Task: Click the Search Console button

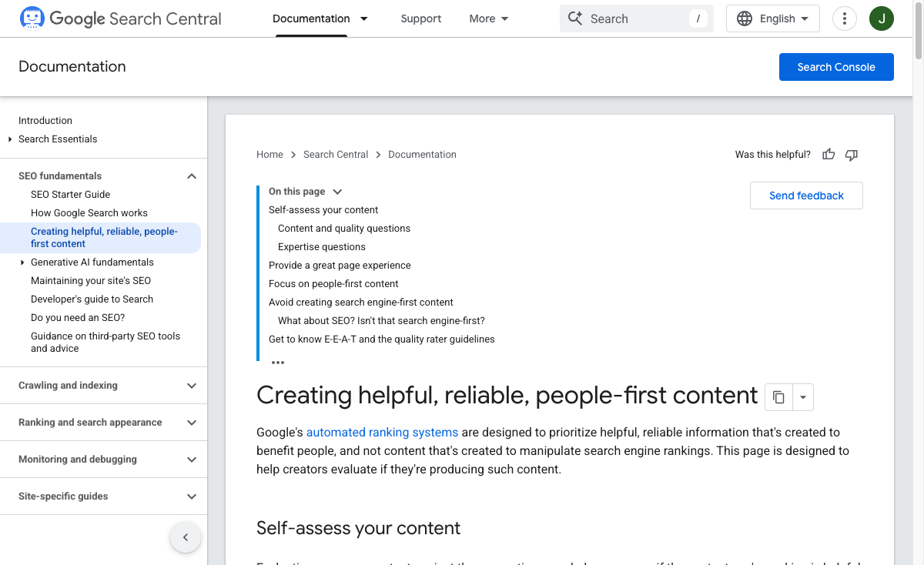Action: (x=836, y=67)
